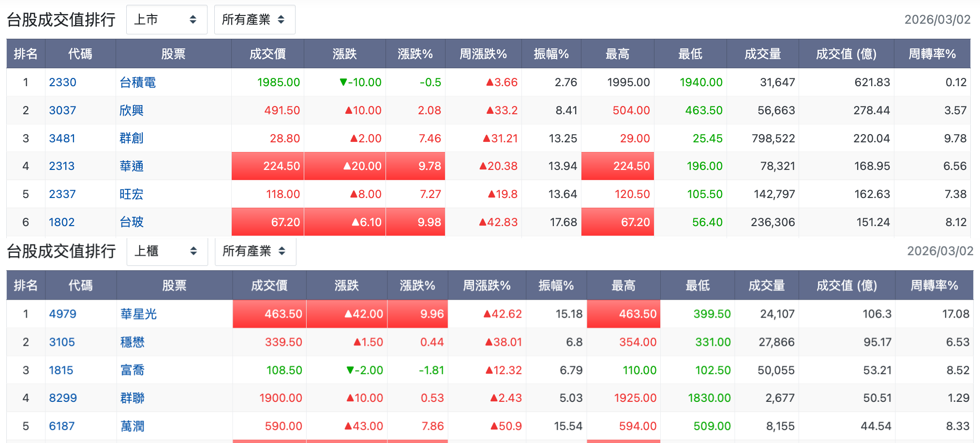
Task: Click stock name link 萬潤
Action: pos(133,426)
